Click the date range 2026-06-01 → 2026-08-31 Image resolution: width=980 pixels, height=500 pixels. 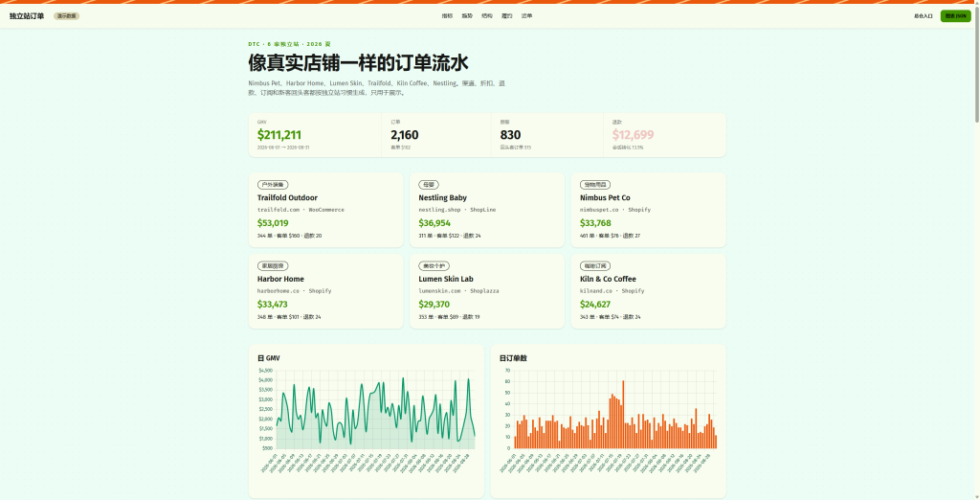(283, 148)
